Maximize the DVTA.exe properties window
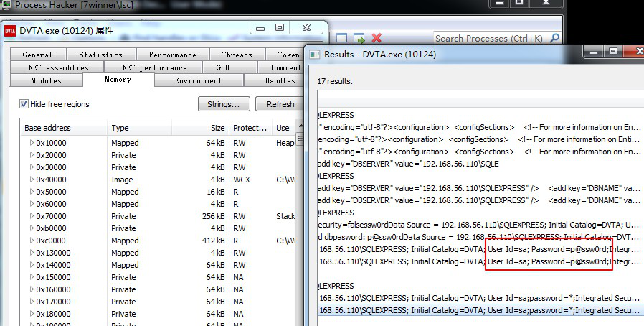 pos(280,27)
